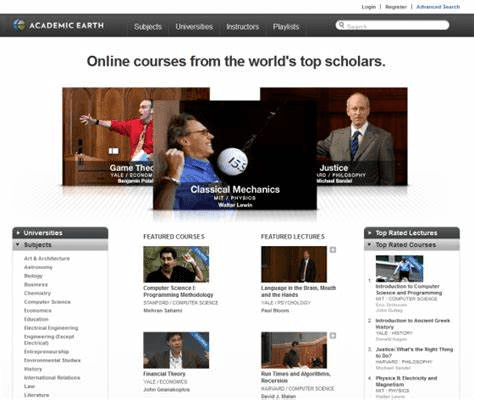Collapse the Subjects sidebar panel

[60, 245]
